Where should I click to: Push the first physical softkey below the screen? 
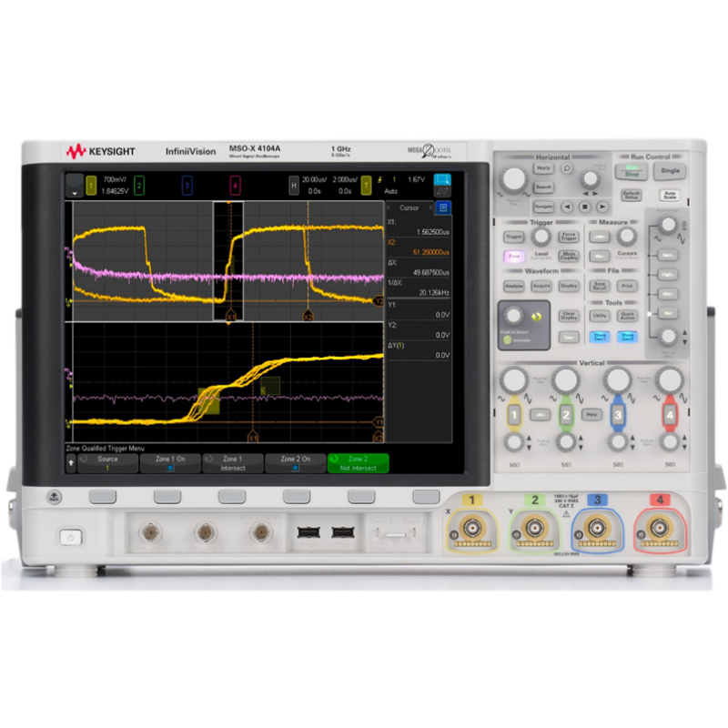(x=103, y=497)
